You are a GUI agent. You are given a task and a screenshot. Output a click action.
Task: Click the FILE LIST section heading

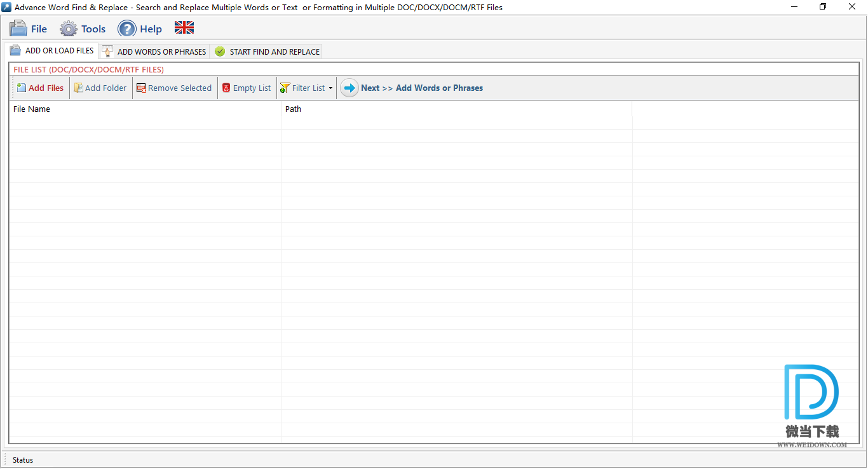[88, 69]
